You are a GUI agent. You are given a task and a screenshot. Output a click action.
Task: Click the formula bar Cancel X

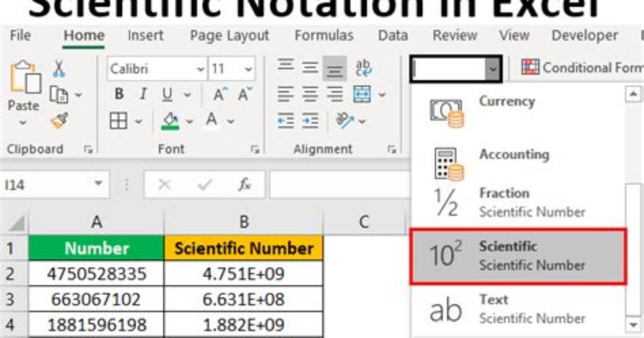(x=164, y=185)
